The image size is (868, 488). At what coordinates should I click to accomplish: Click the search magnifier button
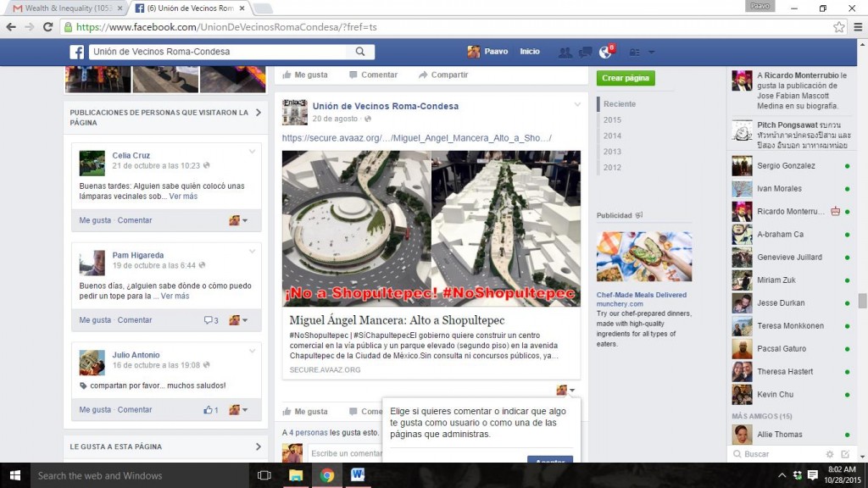pyautogui.click(x=360, y=52)
